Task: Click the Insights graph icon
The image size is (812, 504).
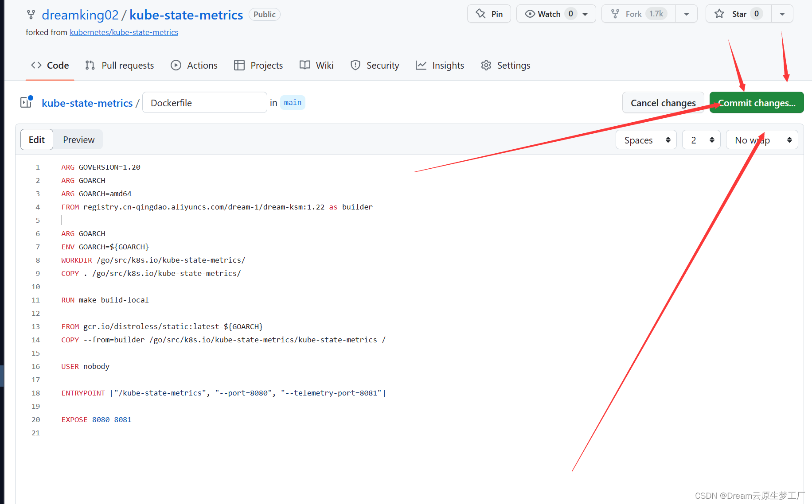Action: click(421, 65)
